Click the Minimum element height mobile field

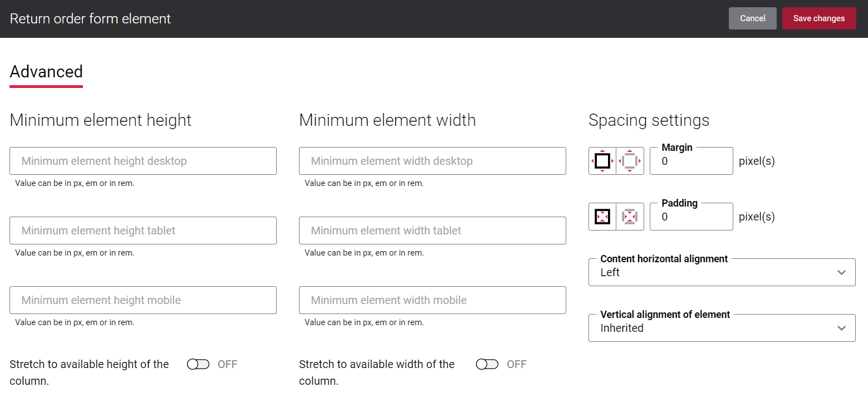pos(143,300)
